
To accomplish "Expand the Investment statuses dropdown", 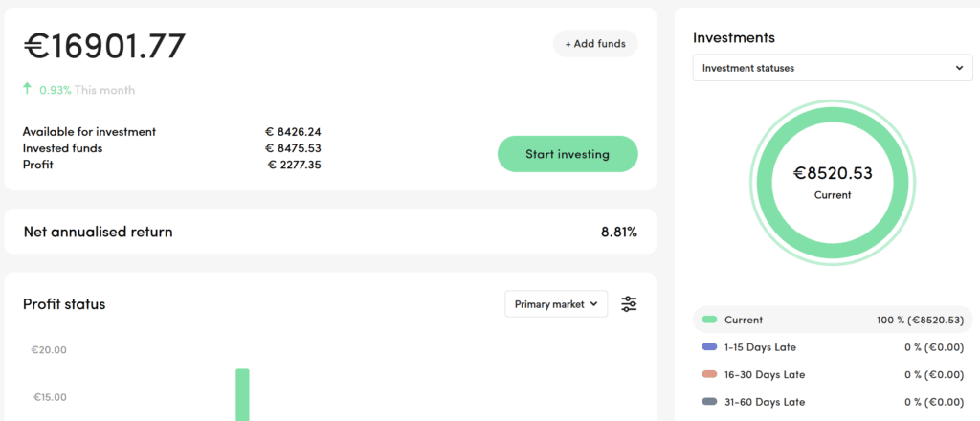I will [833, 68].
